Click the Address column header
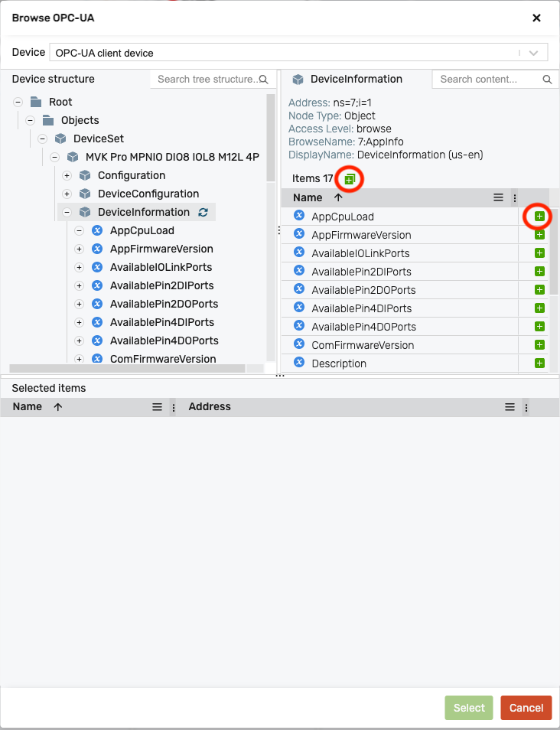This screenshot has height=730, width=560. coord(210,407)
